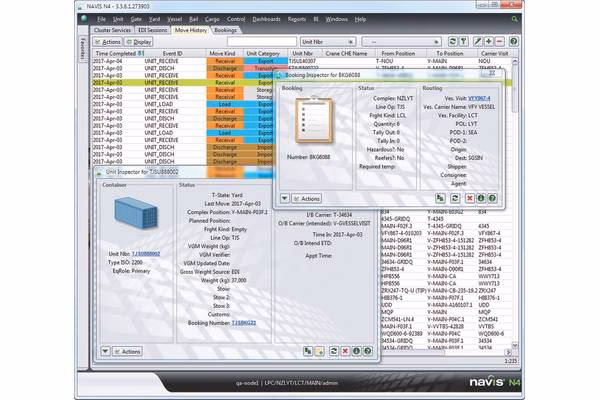Sort by Move Kind column header

pos(222,54)
